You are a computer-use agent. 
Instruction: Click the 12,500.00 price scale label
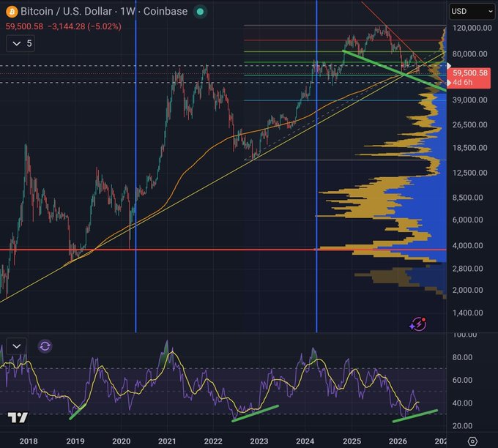[x=469, y=173]
